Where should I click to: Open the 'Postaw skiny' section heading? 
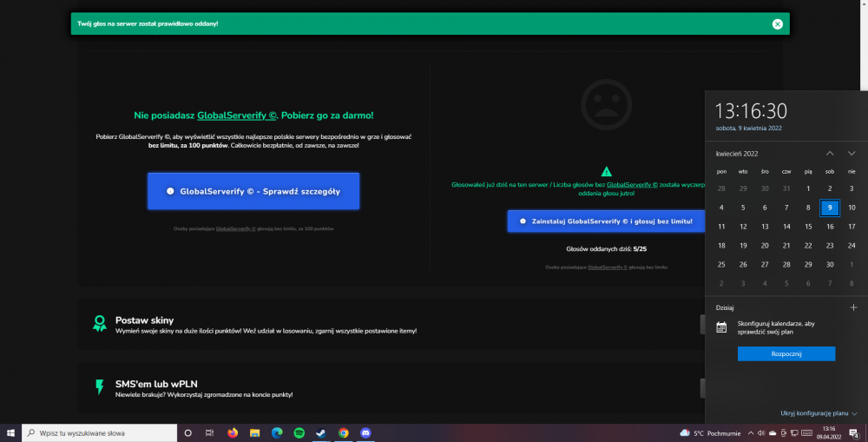[x=144, y=320]
